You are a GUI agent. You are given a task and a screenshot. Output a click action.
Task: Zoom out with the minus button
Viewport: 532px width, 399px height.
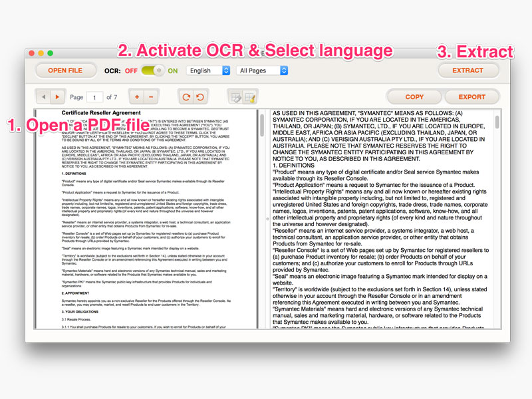tap(152, 97)
